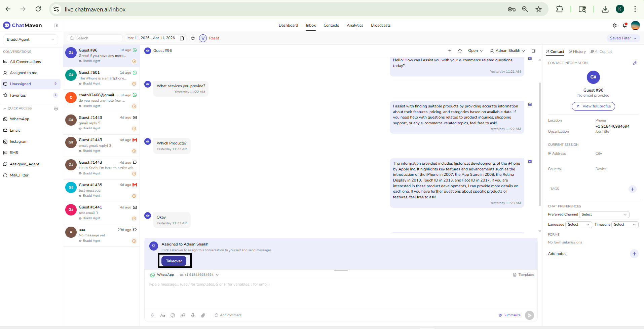The height and width of the screenshot is (329, 644).
Task: Insert a link with the chain icon
Action: [183, 315]
